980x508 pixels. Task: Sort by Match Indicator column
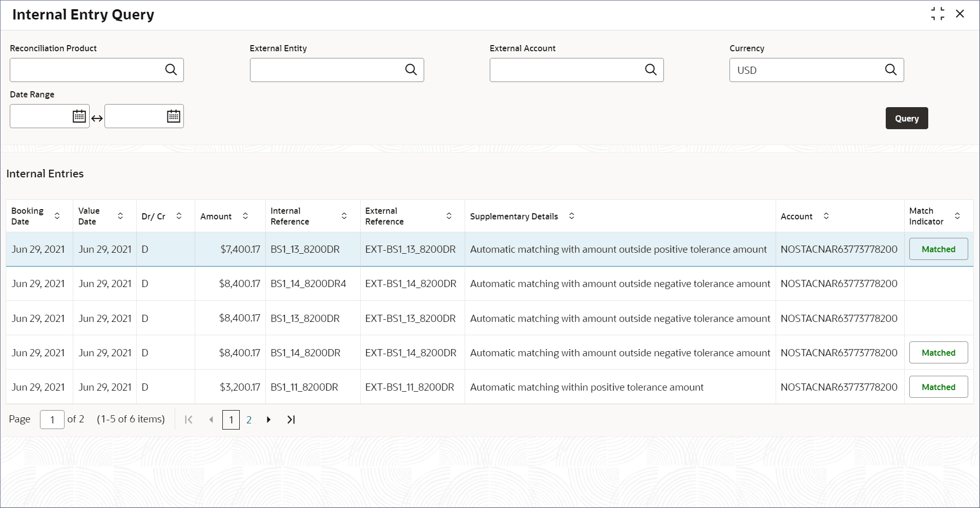(x=957, y=216)
